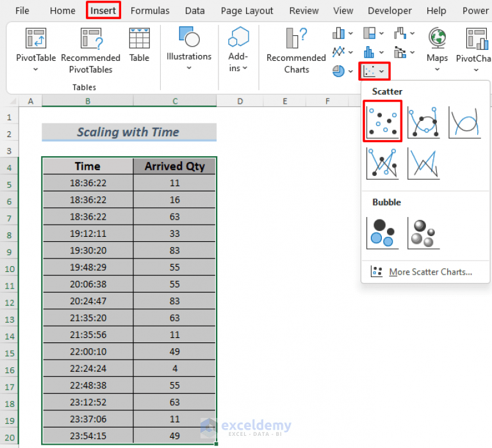Select column D header
This screenshot has width=492, height=448.
click(x=240, y=101)
